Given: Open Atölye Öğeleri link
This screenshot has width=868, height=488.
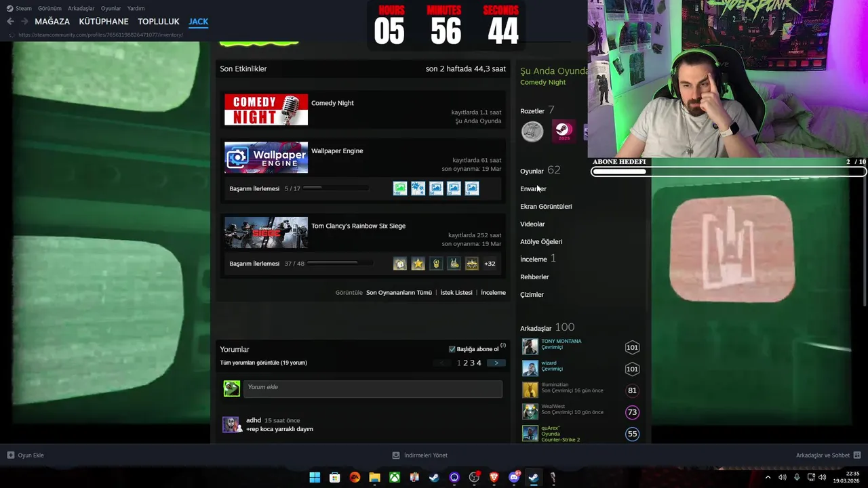Looking at the screenshot, I should (541, 241).
